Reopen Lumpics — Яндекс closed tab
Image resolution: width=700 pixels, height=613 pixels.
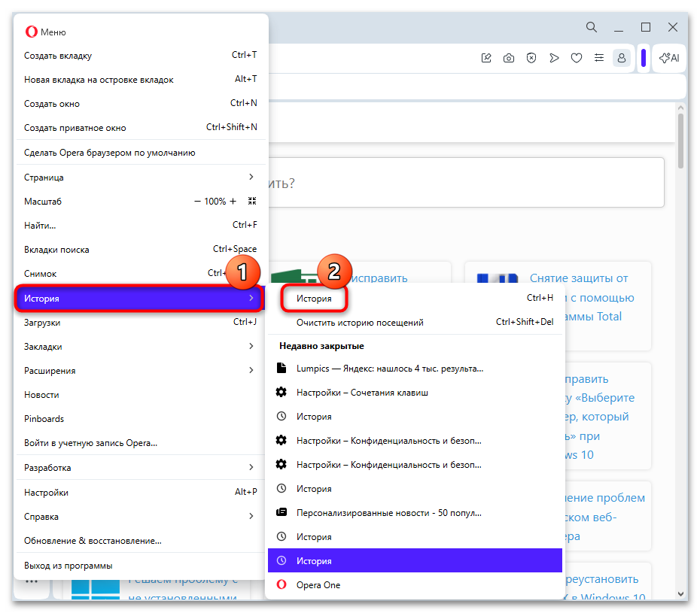click(415, 369)
